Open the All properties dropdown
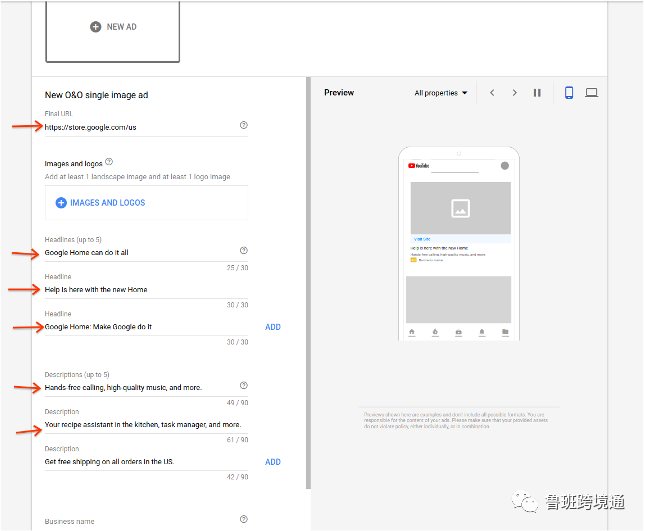Image resolution: width=645 pixels, height=531 pixels. pyautogui.click(x=441, y=93)
